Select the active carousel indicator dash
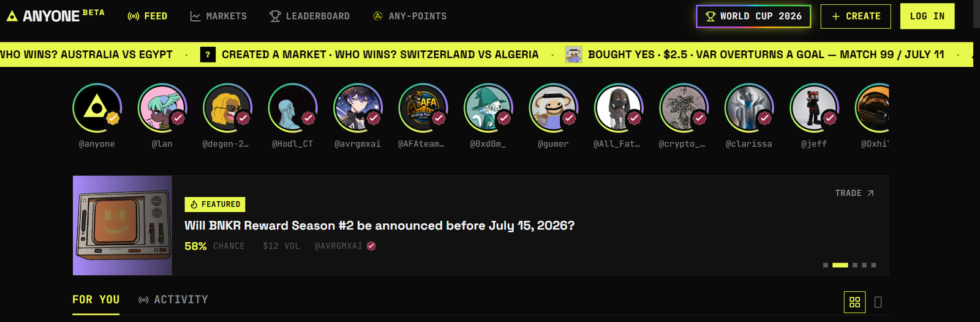980x322 pixels. [x=840, y=265]
